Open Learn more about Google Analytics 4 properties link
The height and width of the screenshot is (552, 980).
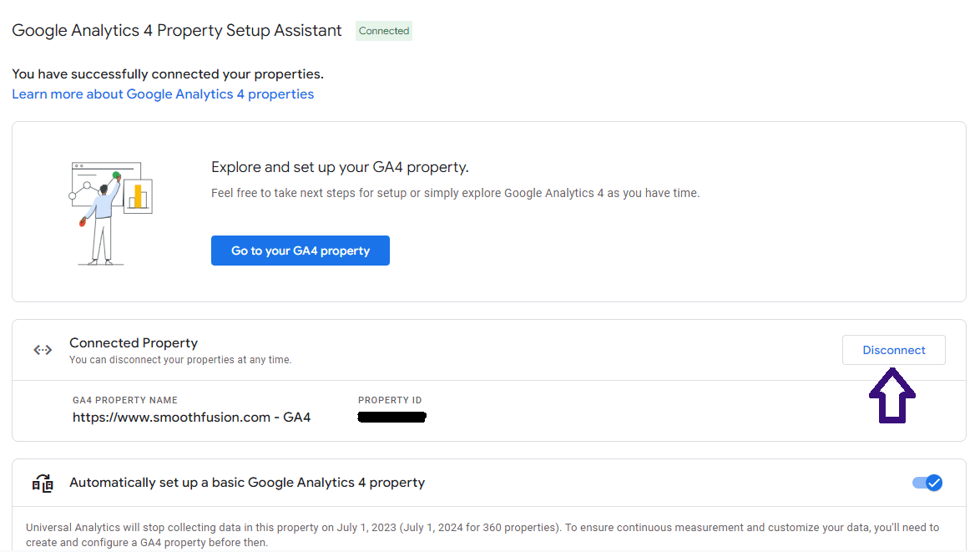[163, 94]
